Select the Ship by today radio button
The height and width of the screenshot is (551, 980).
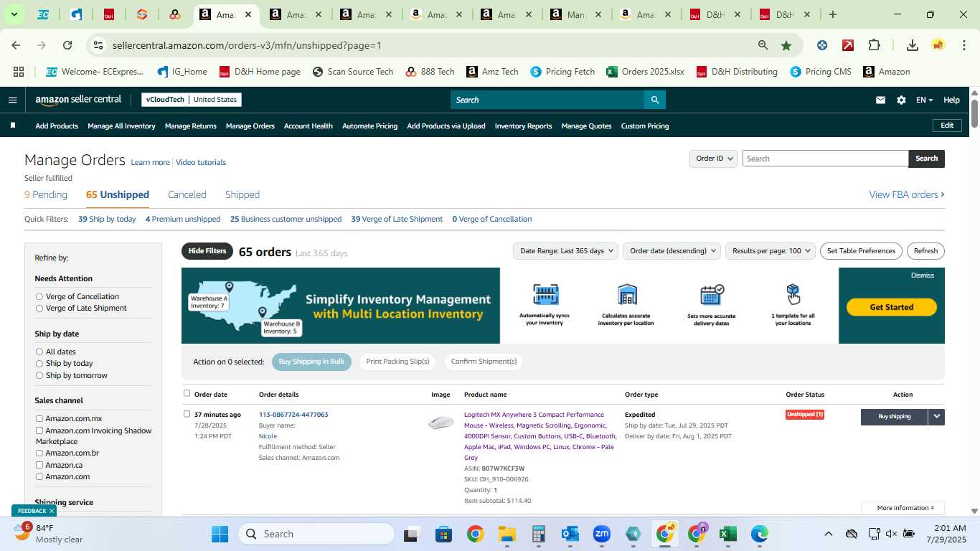point(39,364)
